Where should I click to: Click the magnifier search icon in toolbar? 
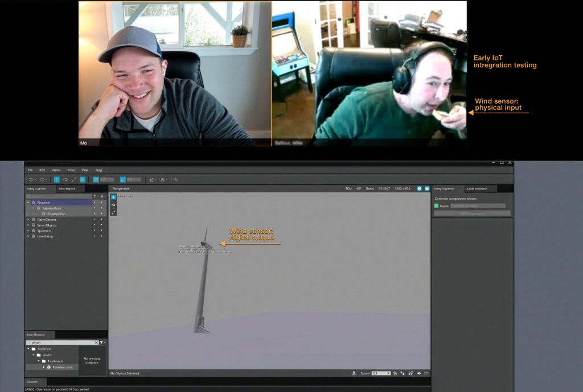coord(176,179)
